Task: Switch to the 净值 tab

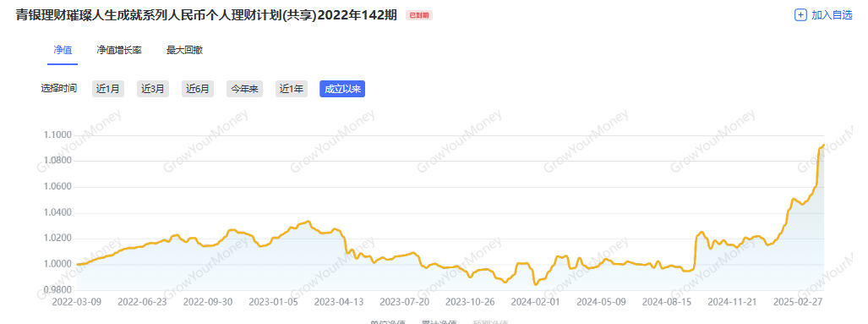Action: point(62,50)
